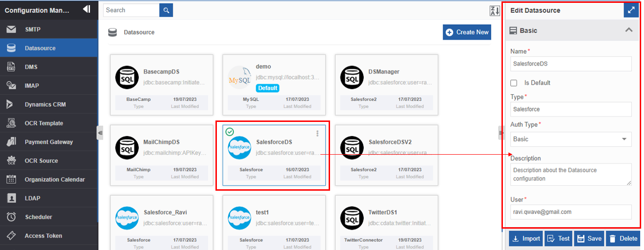Click the OCR Template icon
This screenshot has width=644, height=250.
coord(11,123)
